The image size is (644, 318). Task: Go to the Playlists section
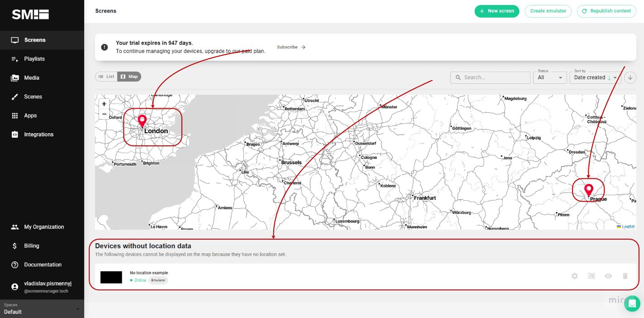pyautogui.click(x=34, y=58)
